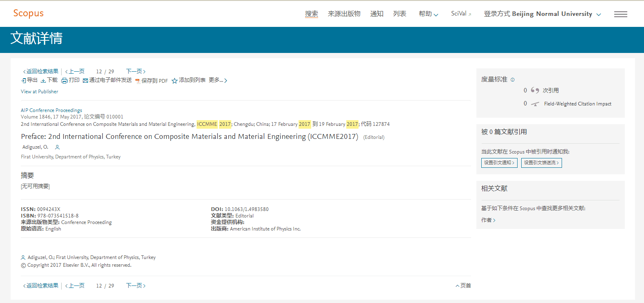The width and height of the screenshot is (644, 303).
Task: Click the 保存到 PDF icon
Action: [x=137, y=81]
